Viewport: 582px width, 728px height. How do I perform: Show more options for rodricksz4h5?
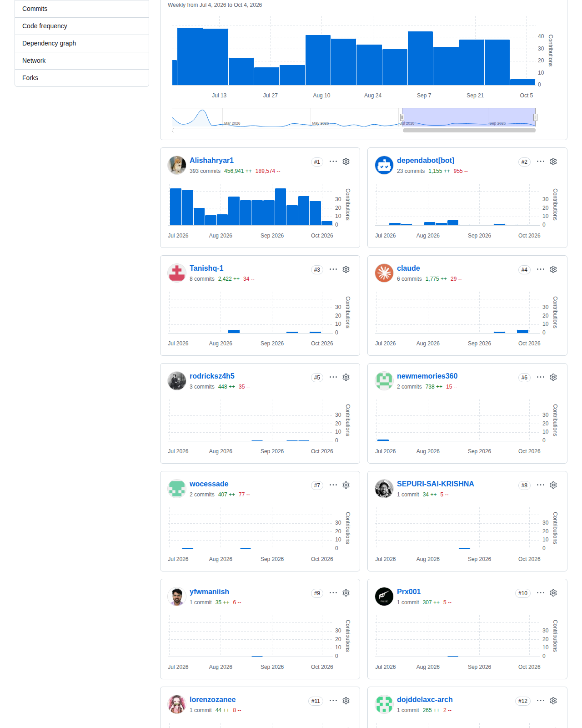(333, 377)
